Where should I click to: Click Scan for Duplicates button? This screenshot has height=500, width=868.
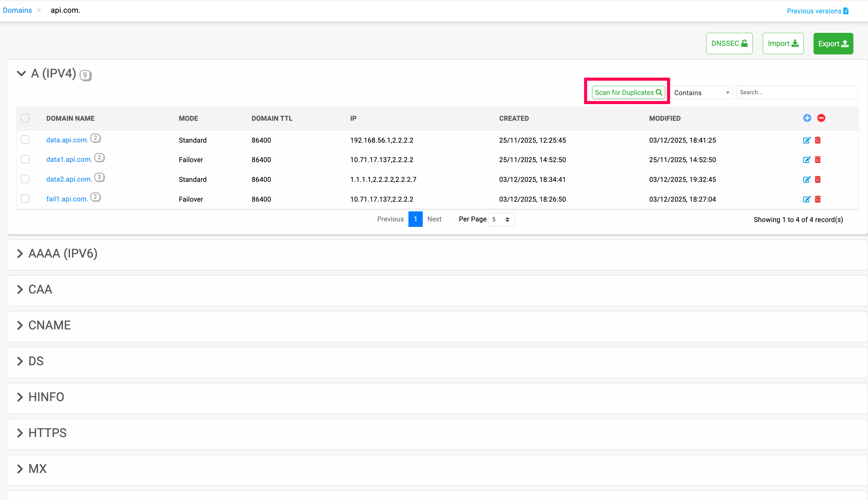point(628,92)
